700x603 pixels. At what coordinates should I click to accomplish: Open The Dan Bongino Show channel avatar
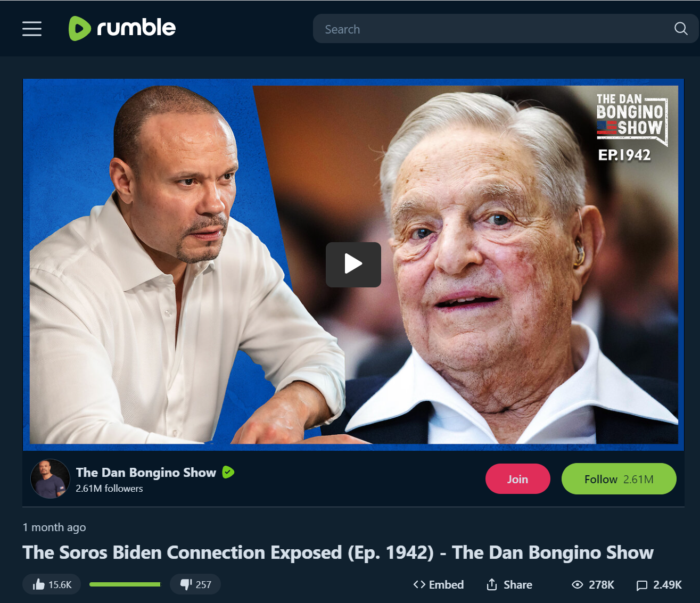(x=50, y=479)
